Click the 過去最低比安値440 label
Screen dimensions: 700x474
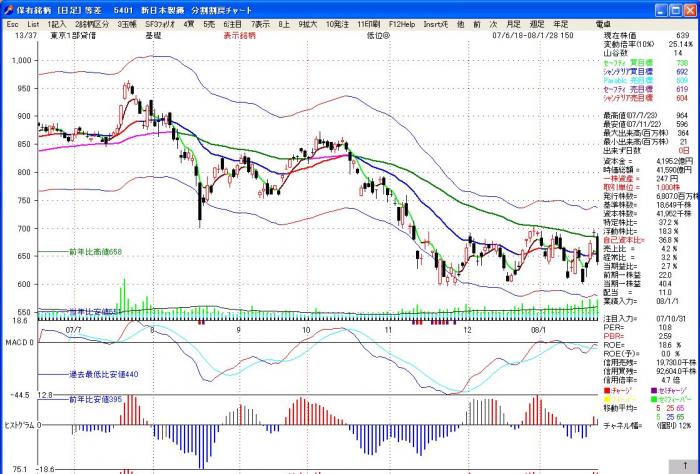coord(76,373)
